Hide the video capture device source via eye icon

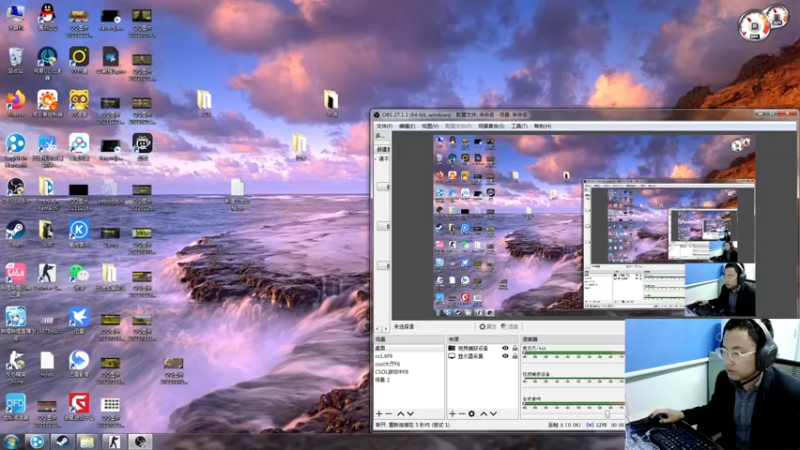pos(505,348)
